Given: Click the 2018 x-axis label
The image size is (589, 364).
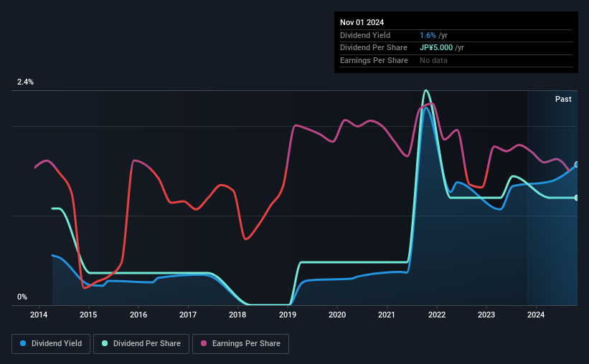Looking at the screenshot, I should [237, 315].
